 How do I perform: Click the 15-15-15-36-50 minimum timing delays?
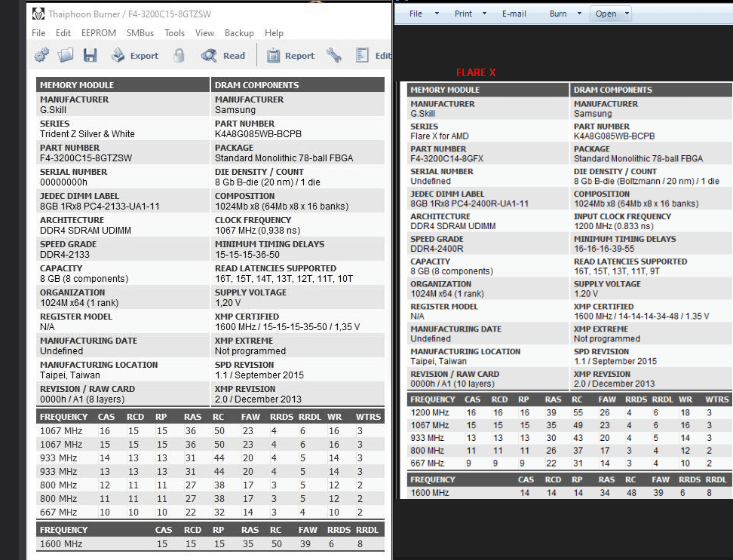pos(247,255)
